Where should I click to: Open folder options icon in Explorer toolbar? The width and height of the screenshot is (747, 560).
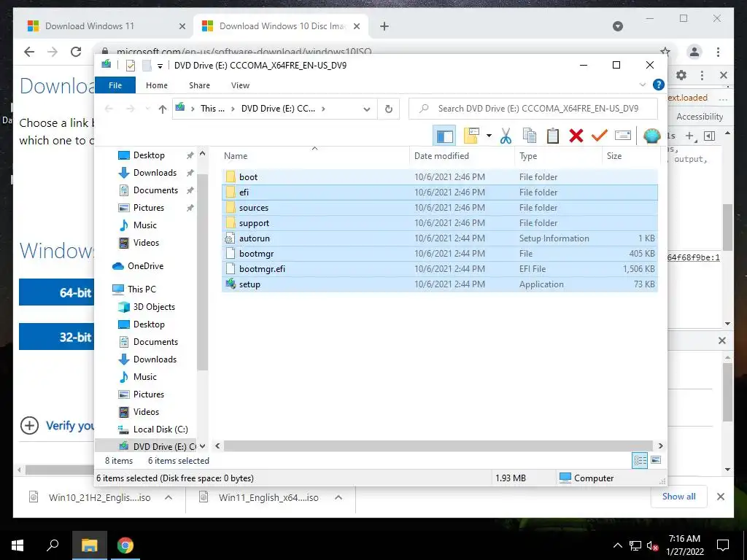(471, 136)
